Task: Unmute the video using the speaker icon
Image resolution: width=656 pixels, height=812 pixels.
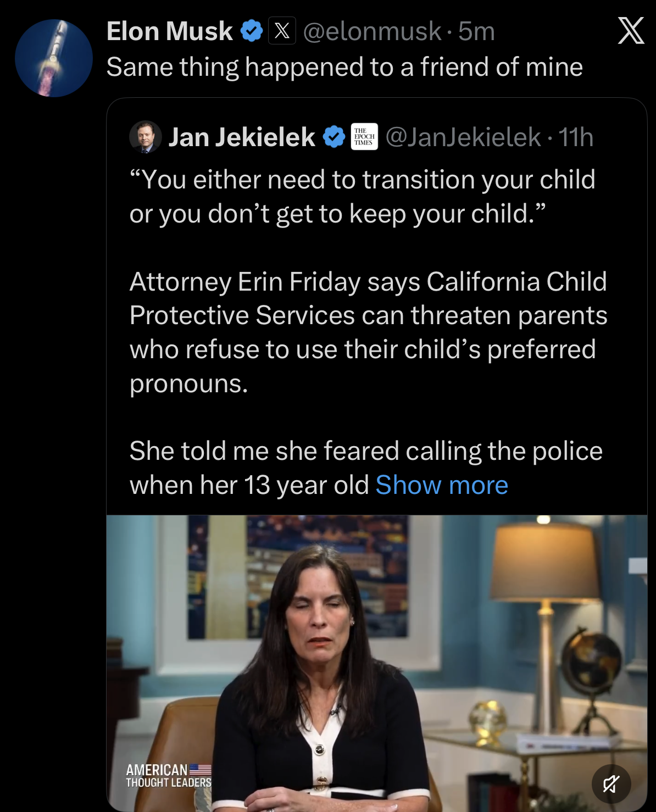Action: tap(611, 784)
